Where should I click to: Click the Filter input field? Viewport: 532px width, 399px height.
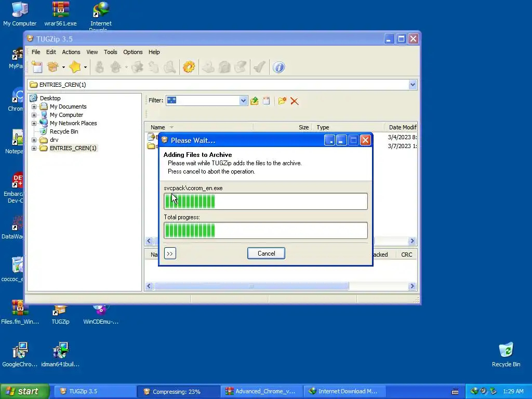pyautogui.click(x=203, y=100)
